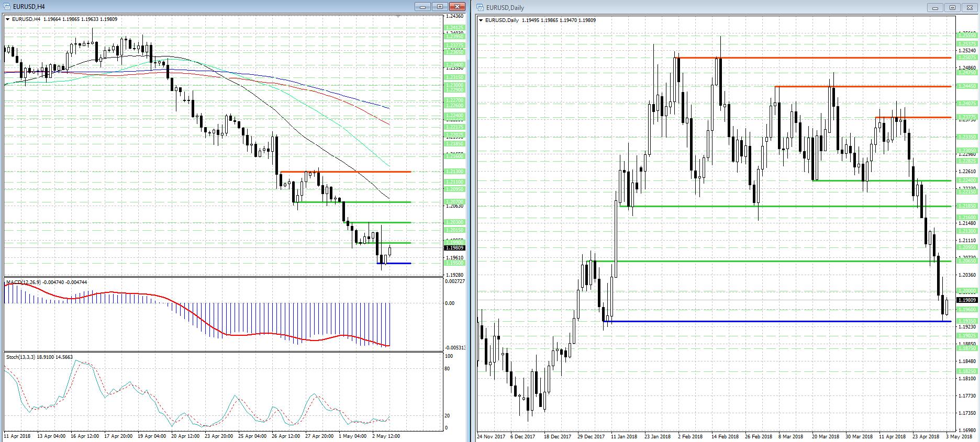Click the 1.23775 green level label in Daily chart
The height and width of the screenshot is (442, 980).
coord(967,117)
